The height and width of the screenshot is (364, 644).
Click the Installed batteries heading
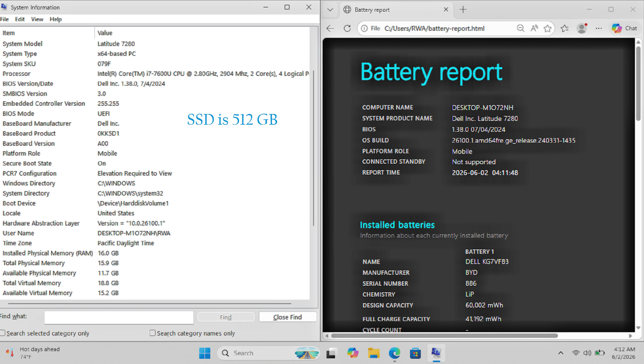click(397, 225)
